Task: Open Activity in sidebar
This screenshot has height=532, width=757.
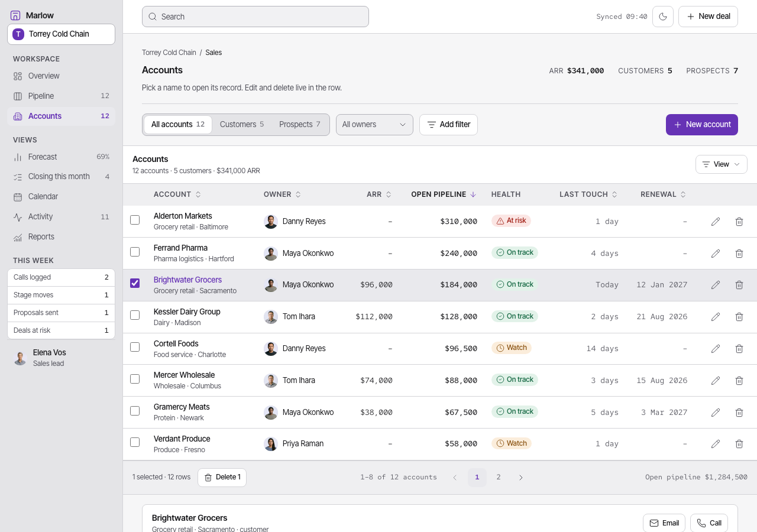Action: point(61,217)
